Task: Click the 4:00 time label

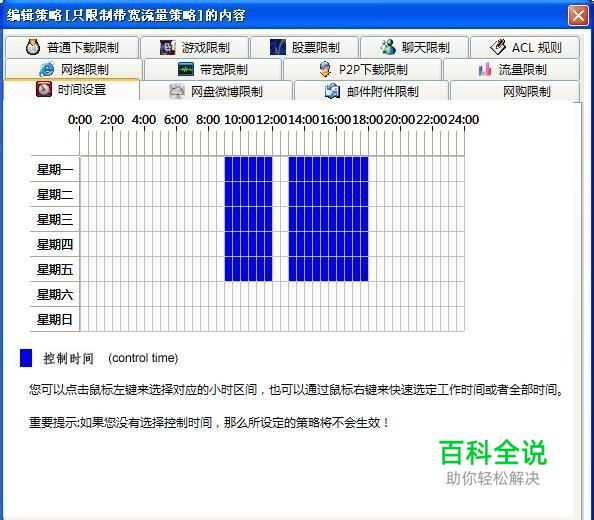Action: 144,120
